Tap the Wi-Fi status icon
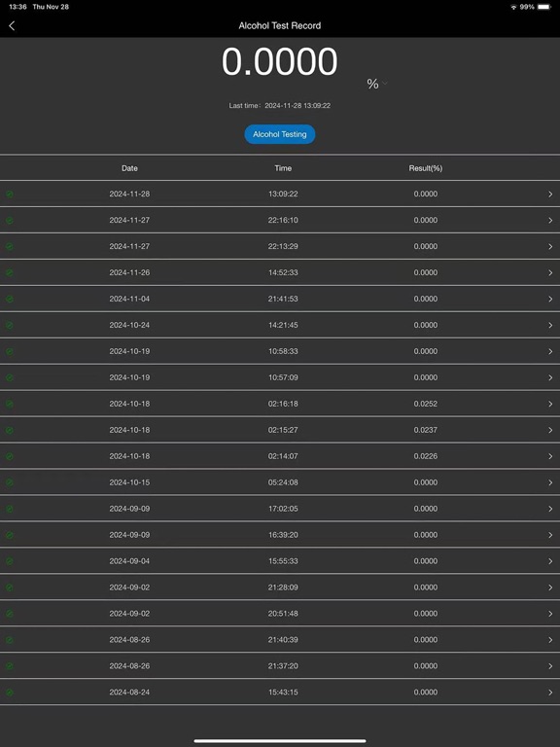This screenshot has width=560, height=747. point(513,7)
